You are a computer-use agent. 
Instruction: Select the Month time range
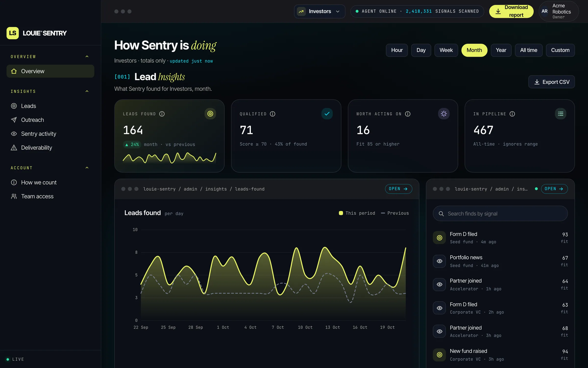coord(474,50)
